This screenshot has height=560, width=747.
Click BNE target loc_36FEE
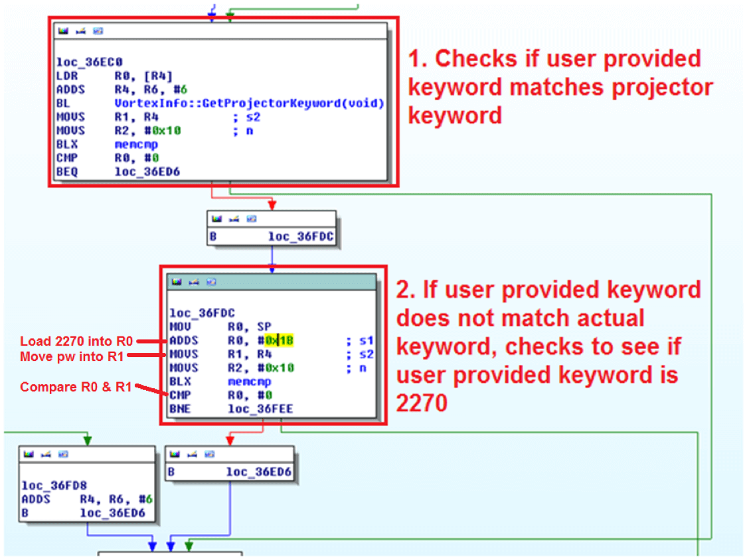[260, 409]
